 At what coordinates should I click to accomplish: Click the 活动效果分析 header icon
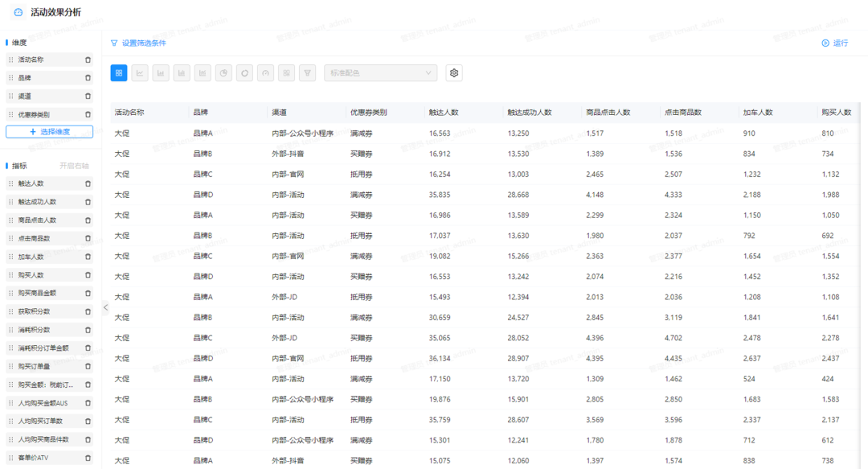point(18,12)
